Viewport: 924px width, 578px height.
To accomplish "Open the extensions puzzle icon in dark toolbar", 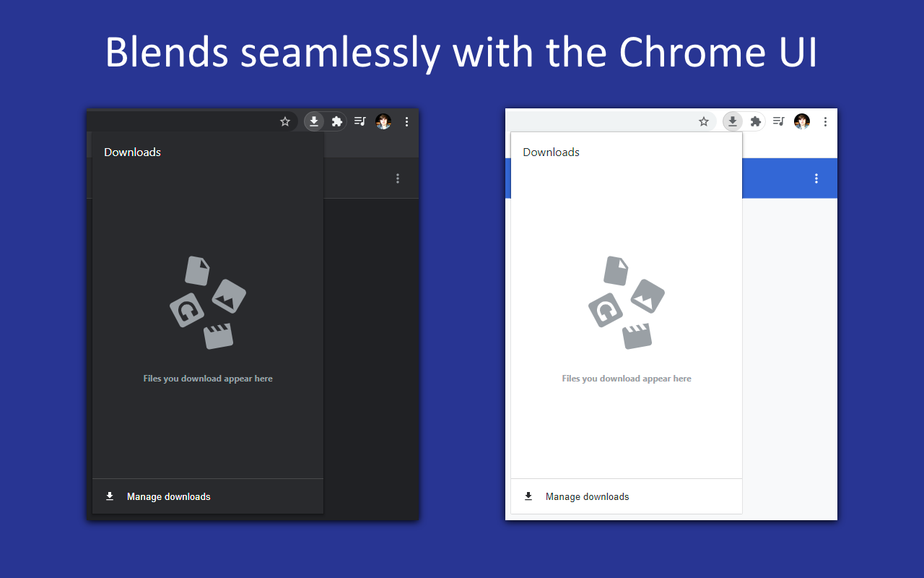I will 336,121.
